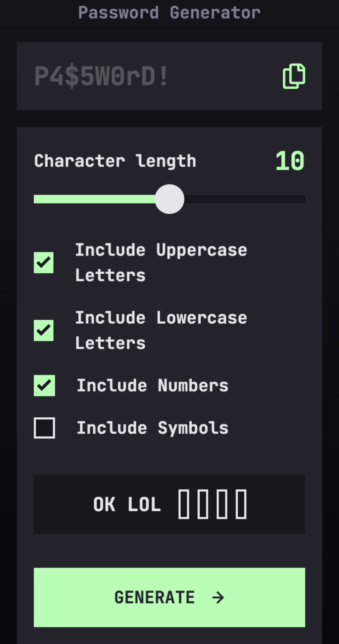The height and width of the screenshot is (644, 339).
Task: Click the last strength indicator bar
Action: pyautogui.click(x=241, y=504)
